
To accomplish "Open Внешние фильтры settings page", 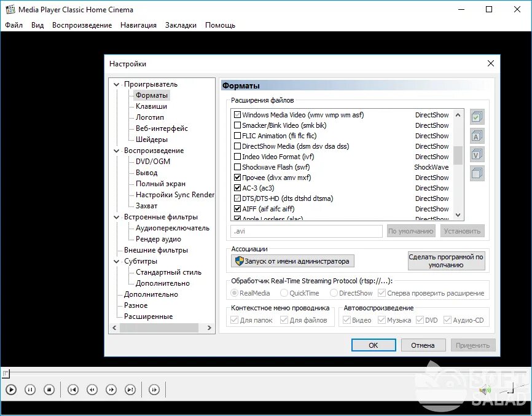I will pos(156,250).
